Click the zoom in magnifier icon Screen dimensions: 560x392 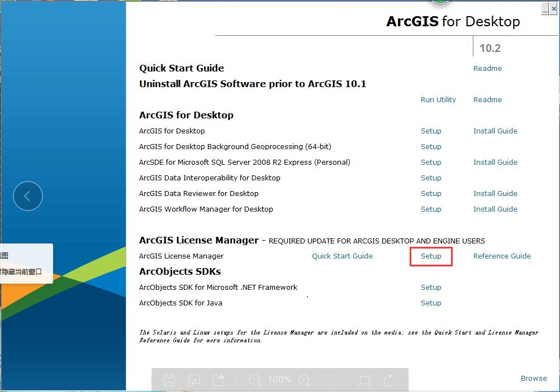point(305,380)
